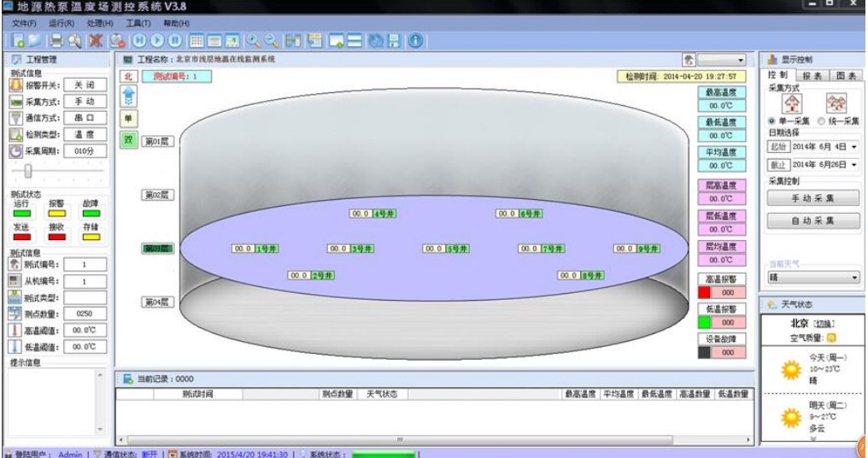Click the grid table view toolbar icon

[196, 40]
